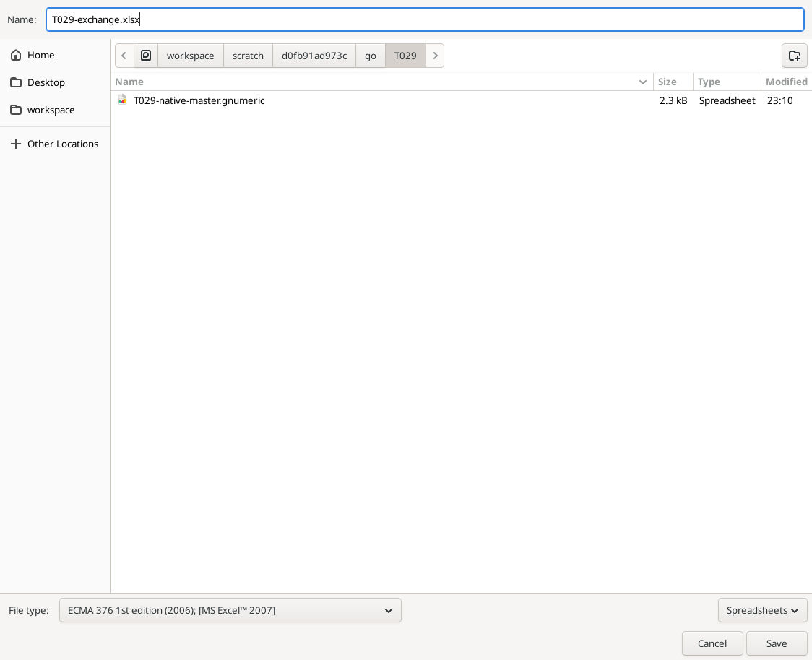This screenshot has height=660, width=812.
Task: Open the File type dropdown
Action: click(x=230, y=610)
